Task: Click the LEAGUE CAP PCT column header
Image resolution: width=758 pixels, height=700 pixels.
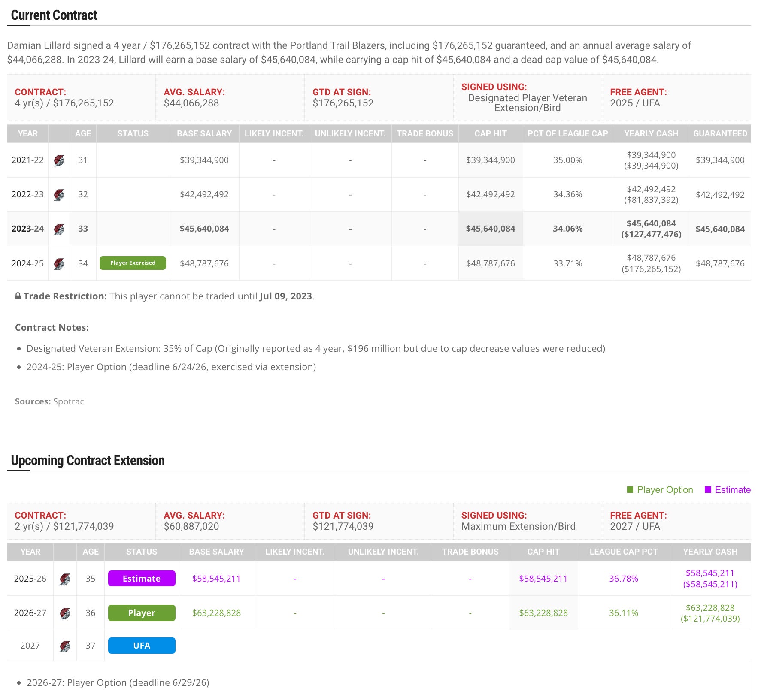Action: (623, 552)
